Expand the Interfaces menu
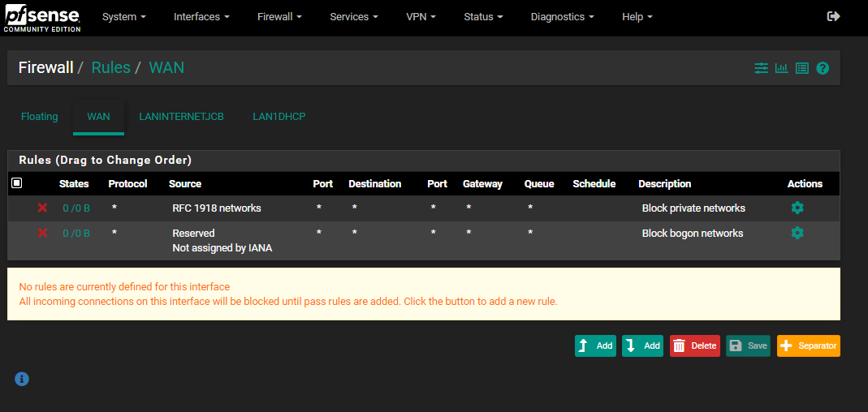Viewport: 868px width, 412px height. (201, 17)
